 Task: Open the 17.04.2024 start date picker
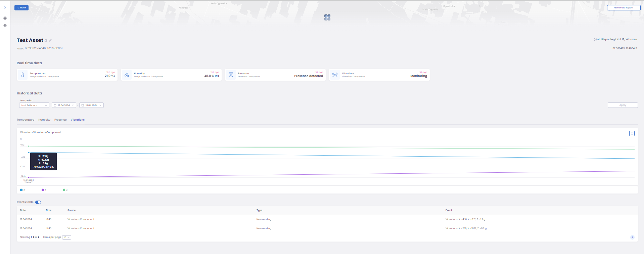point(64,105)
